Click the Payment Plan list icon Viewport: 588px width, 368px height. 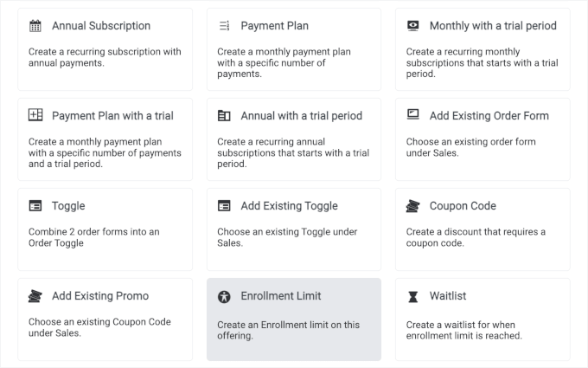click(x=224, y=26)
